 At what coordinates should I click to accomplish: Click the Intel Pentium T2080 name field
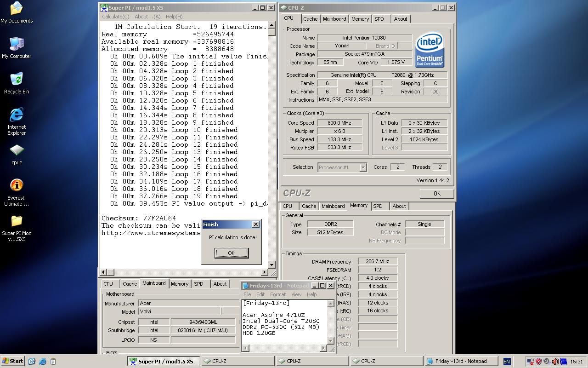tap(365, 38)
